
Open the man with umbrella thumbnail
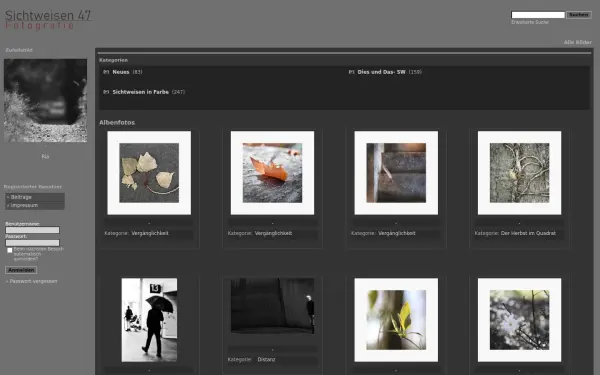[149, 320]
